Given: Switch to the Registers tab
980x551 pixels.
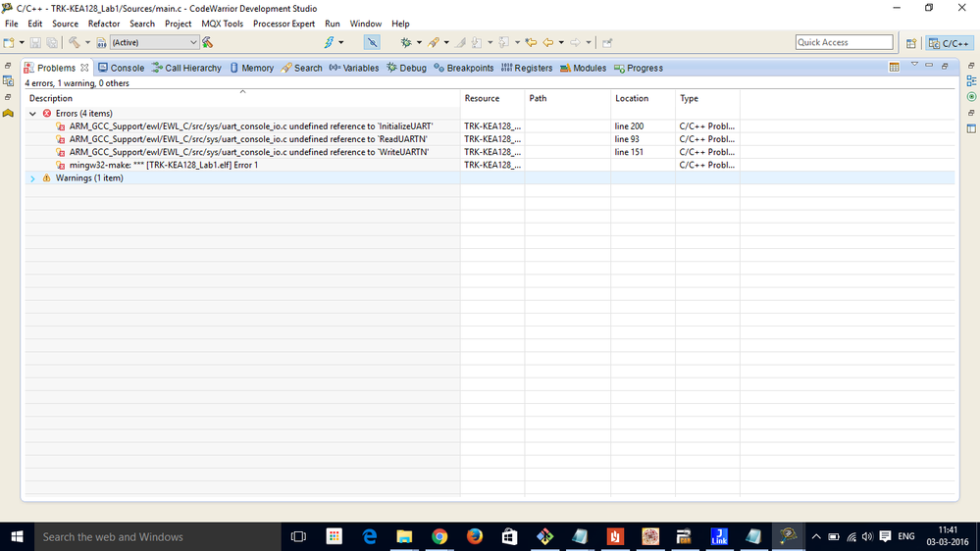Looking at the screenshot, I should click(527, 68).
